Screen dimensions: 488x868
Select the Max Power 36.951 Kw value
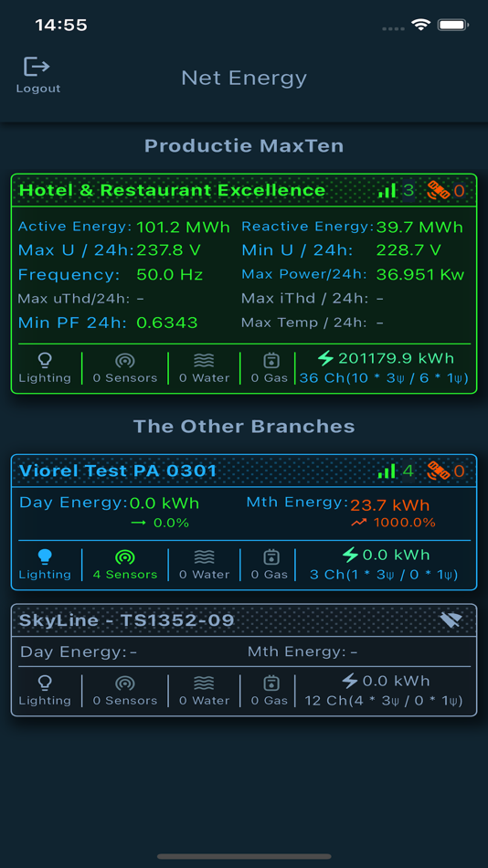[x=420, y=275]
